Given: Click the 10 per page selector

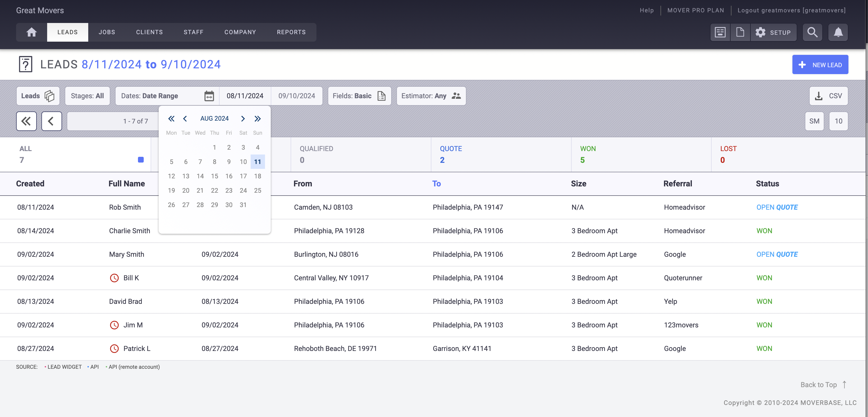Looking at the screenshot, I should 838,121.
